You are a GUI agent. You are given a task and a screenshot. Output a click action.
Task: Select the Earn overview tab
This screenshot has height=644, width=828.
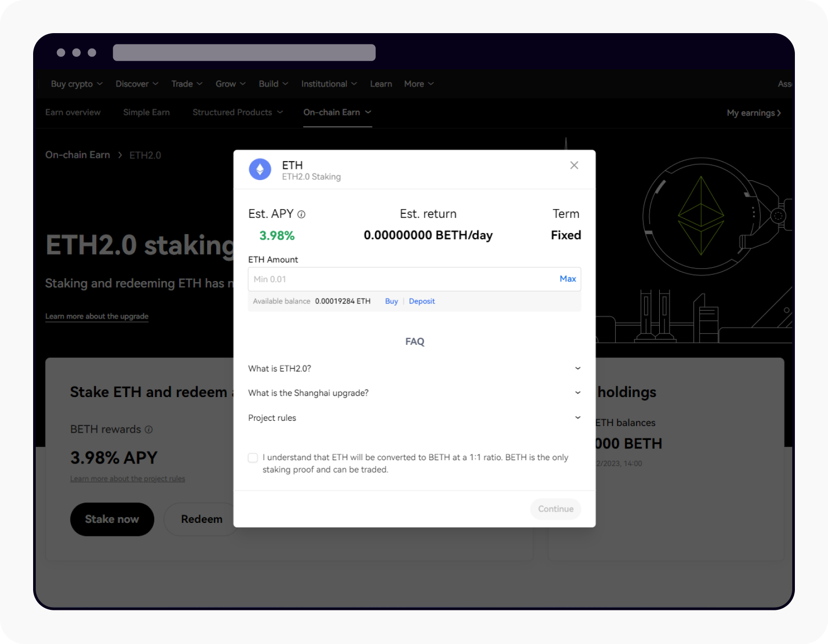click(73, 112)
